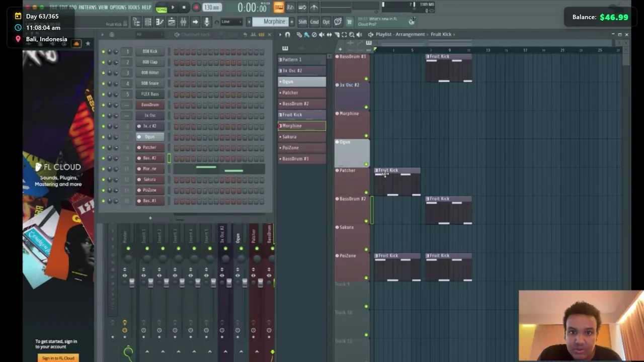The height and width of the screenshot is (362, 644).
Task: Select the mute tool in Playlist
Action: (321, 34)
